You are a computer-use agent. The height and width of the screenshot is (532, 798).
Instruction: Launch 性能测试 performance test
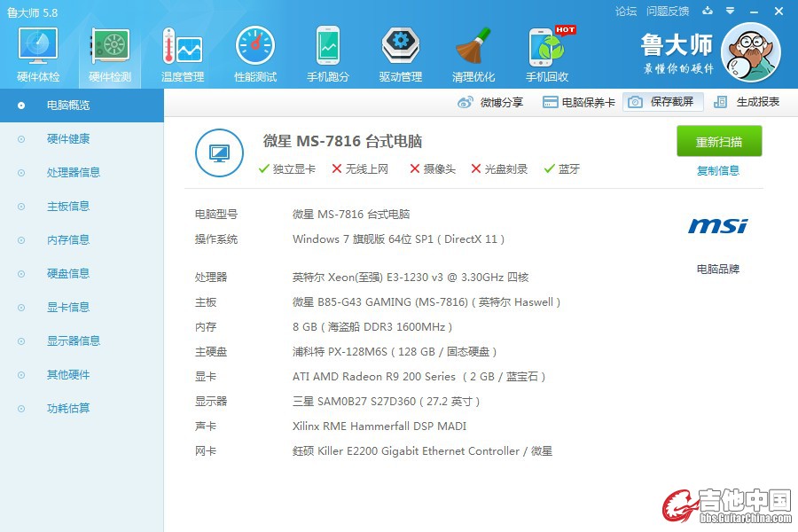click(255, 55)
